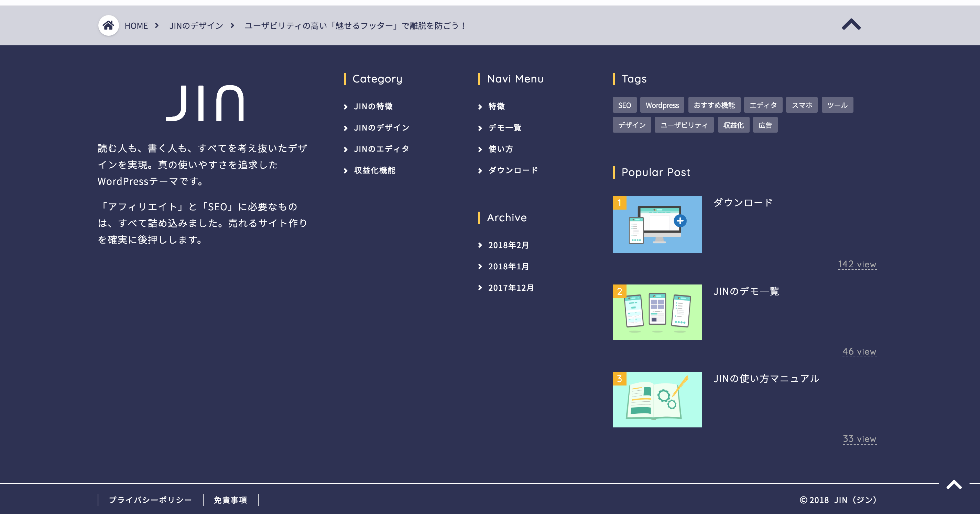This screenshot has width=980, height=514.
Task: Click the 142 view count
Action: (857, 264)
